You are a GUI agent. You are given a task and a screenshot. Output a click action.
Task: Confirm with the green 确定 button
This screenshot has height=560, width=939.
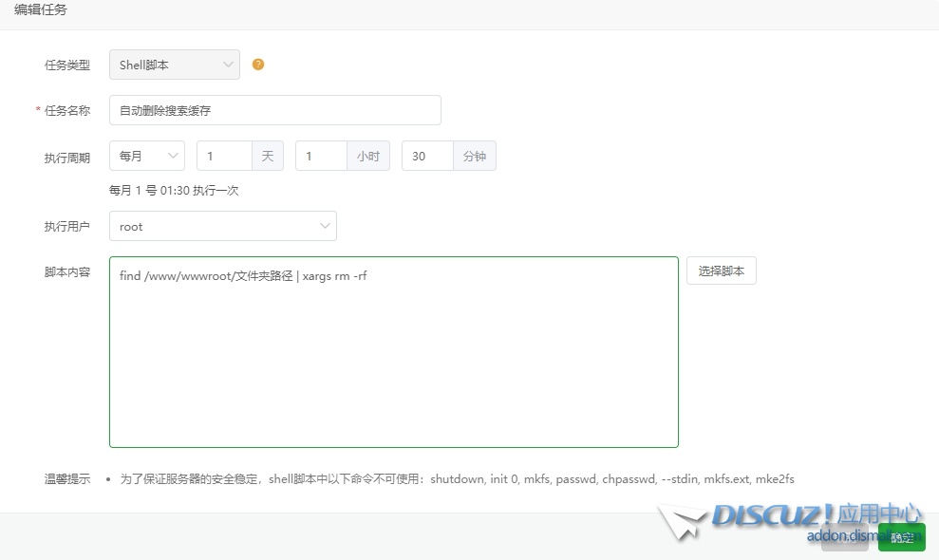point(901,537)
